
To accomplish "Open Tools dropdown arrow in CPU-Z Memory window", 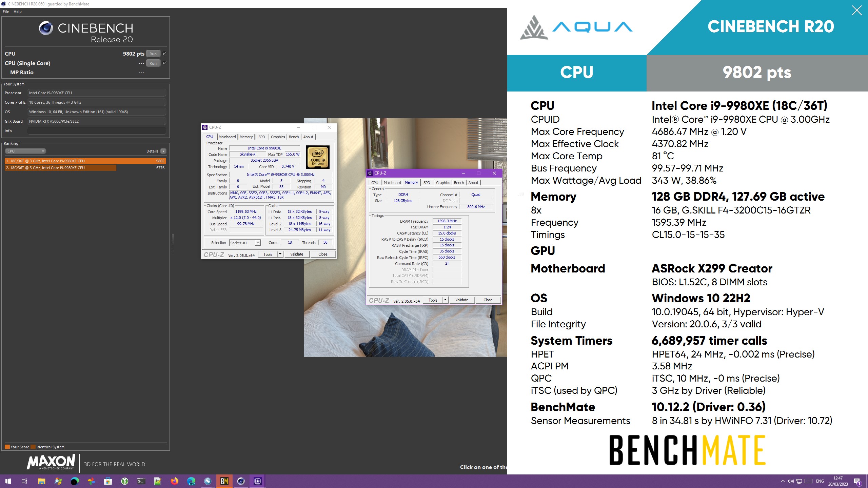I will [445, 300].
